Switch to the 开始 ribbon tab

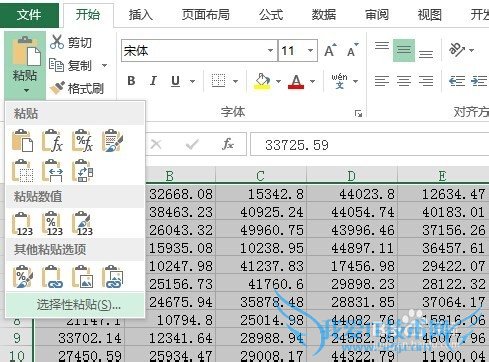pyautogui.click(x=88, y=14)
